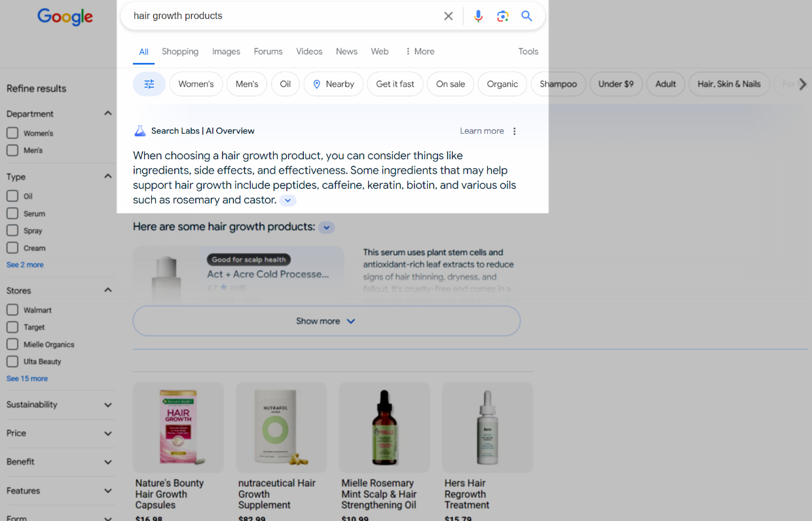The height and width of the screenshot is (521, 812).
Task: Open Act + Acre Cold Processed product card
Action: click(238, 275)
